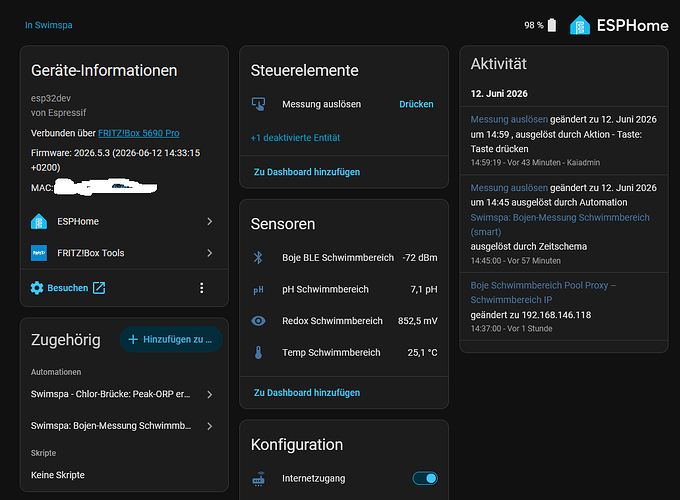This screenshot has width=680, height=500.
Task: Select the Swimspa: Bojen-Messung Schwimmb automation row
Action: pyautogui.click(x=124, y=426)
